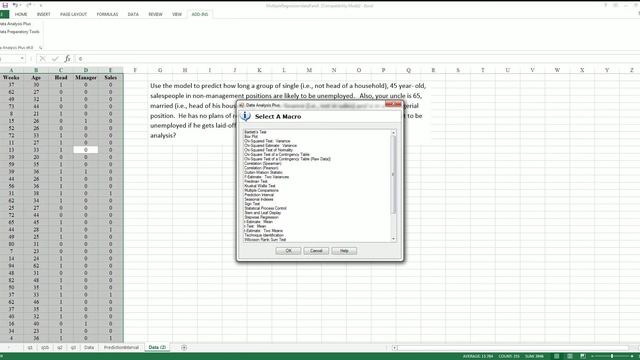Image resolution: width=640 pixels, height=360 pixels.
Task: Click the info icon beside Select A Macro
Action: point(245,116)
